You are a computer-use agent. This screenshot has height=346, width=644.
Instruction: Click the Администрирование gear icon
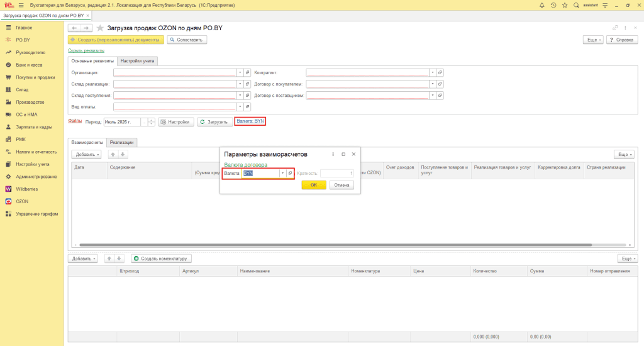coord(8,177)
